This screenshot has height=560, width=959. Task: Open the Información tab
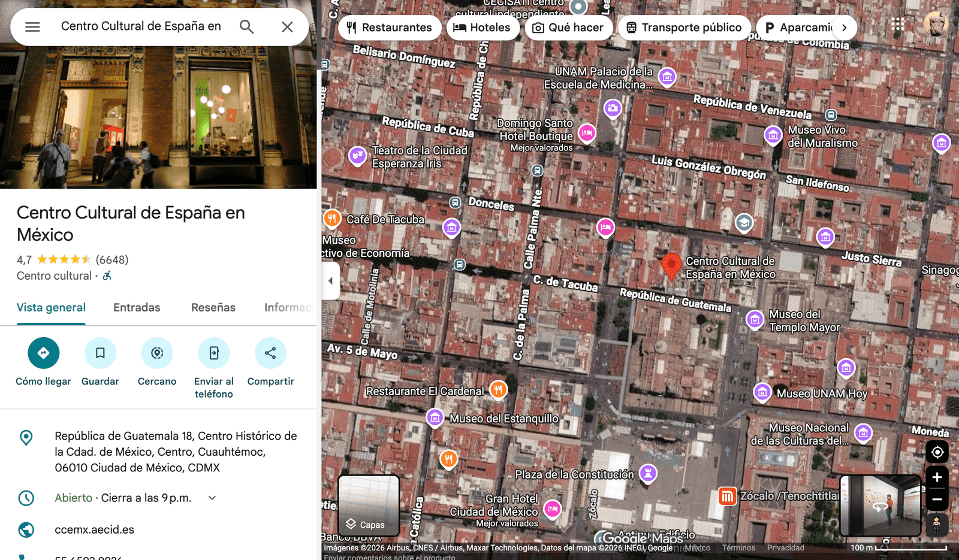(x=290, y=307)
